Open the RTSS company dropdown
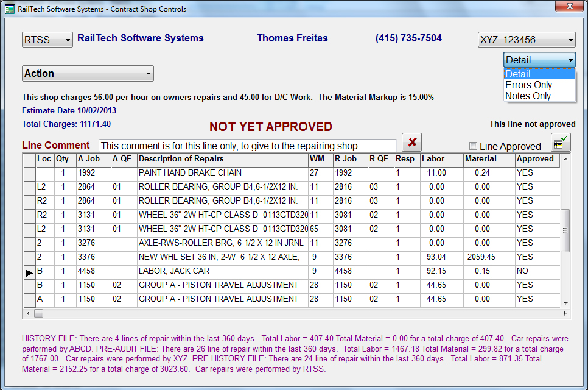 point(47,40)
